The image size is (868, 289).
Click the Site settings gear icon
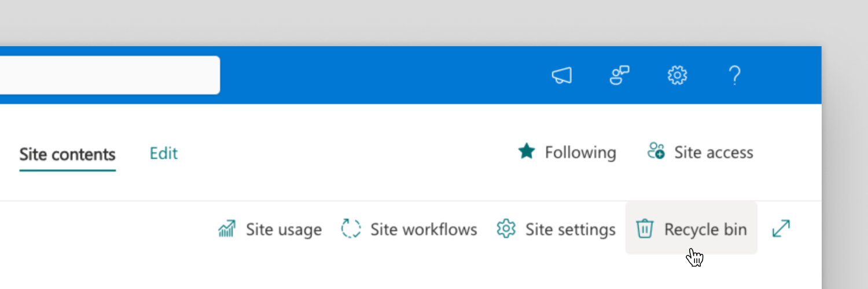pos(506,228)
